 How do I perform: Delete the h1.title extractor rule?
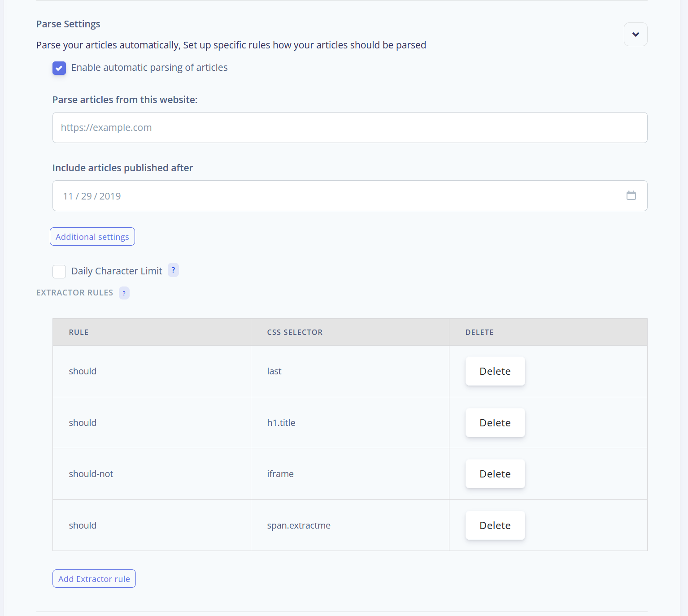tap(495, 423)
